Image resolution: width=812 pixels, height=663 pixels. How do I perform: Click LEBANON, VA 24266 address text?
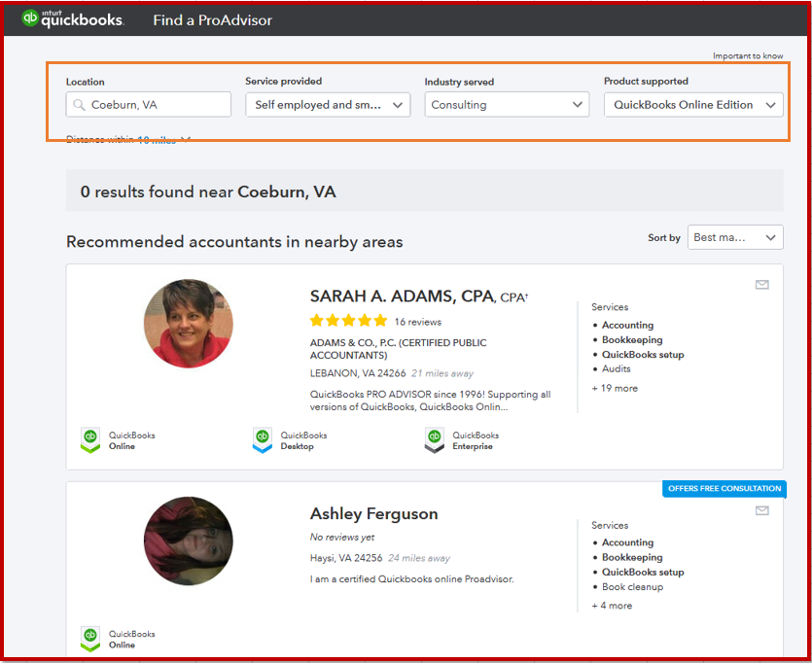[358, 373]
